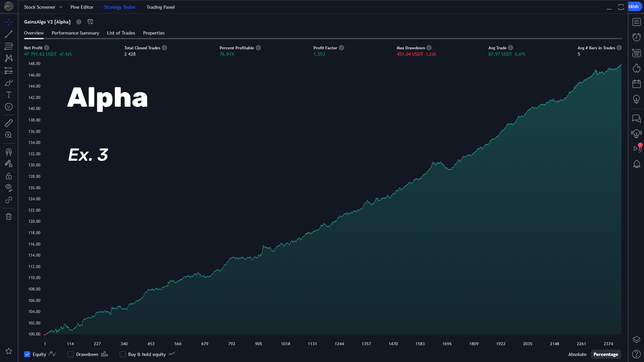Select the Text annotation tool
644x362 pixels.
pos(9,95)
